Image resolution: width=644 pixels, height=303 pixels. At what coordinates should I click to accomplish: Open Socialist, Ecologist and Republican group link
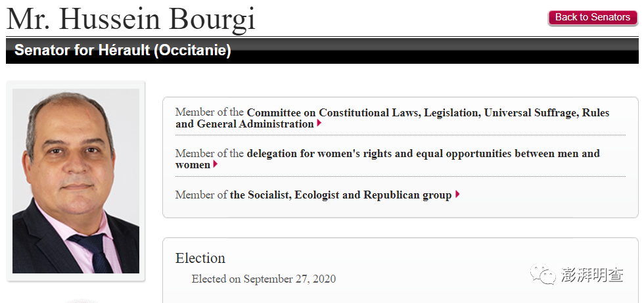tap(340, 195)
